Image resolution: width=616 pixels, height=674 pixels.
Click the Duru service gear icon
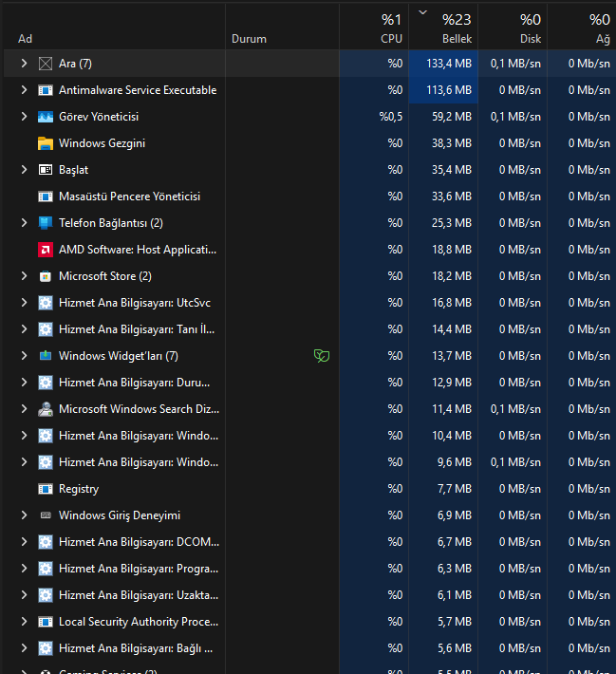46,383
